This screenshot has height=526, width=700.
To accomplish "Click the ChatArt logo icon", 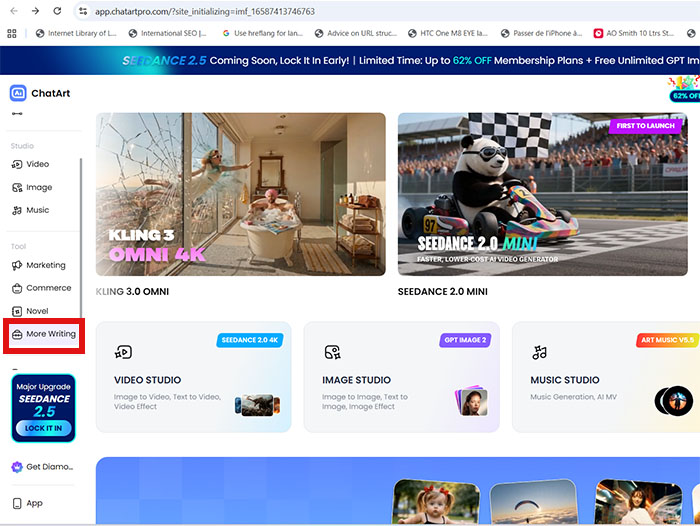I will (18, 93).
